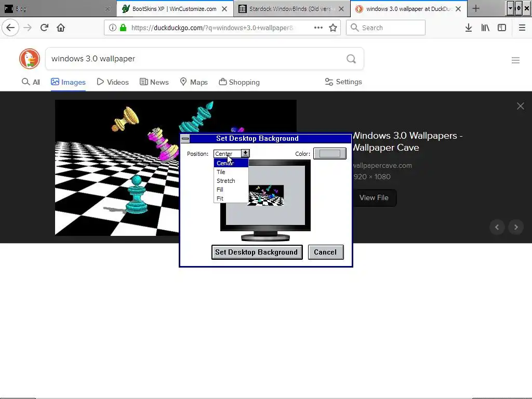Click the Set Desktop Background button
This screenshot has height=399, width=532.
pos(257,252)
